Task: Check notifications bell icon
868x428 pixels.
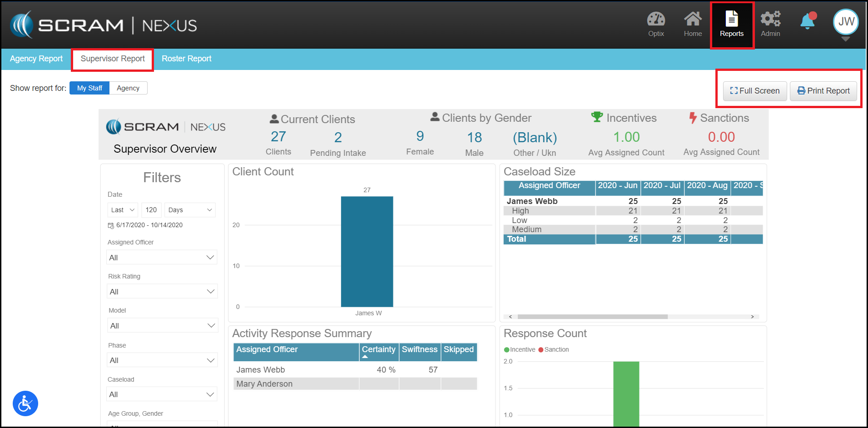Action: coord(808,21)
